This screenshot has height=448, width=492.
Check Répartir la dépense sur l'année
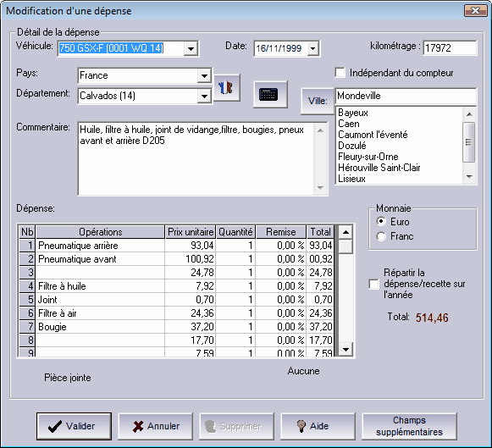point(373,285)
